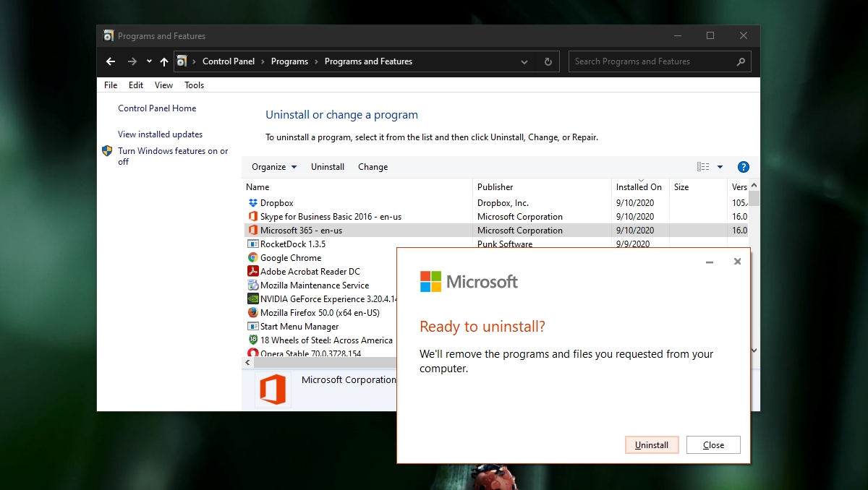Sort by the Size column header
868x490 pixels.
(698, 187)
